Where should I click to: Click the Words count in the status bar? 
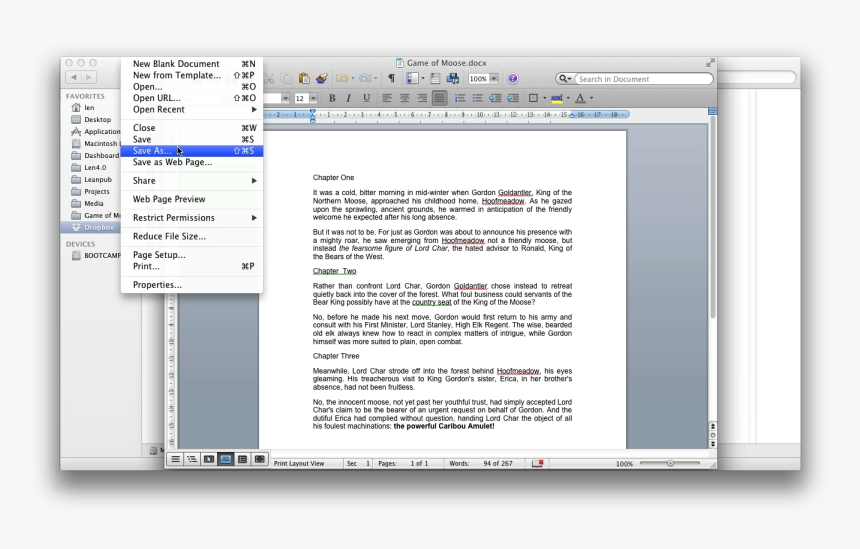click(477, 463)
